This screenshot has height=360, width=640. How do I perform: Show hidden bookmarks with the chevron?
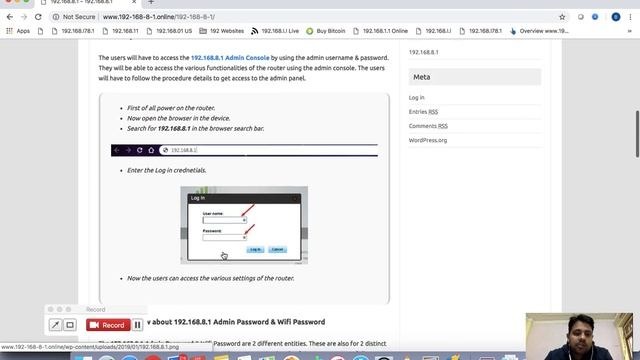coord(629,31)
